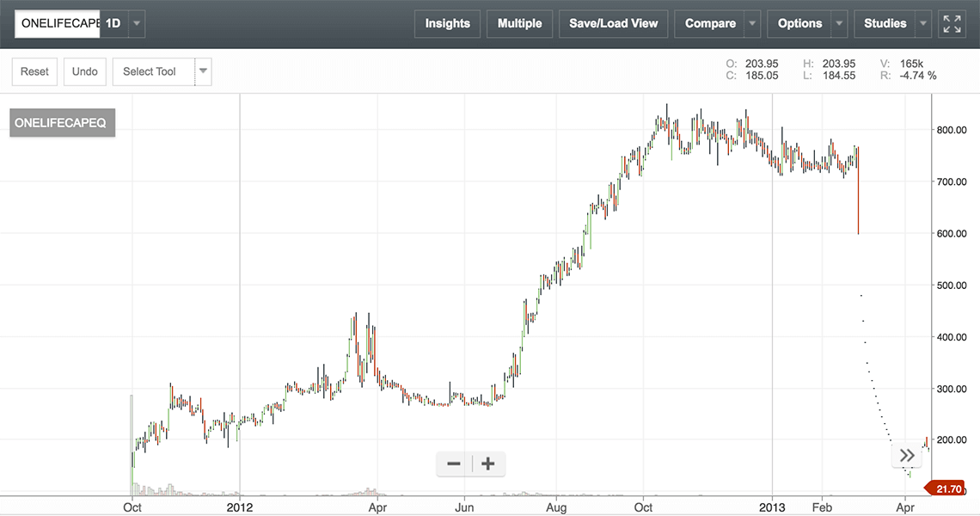Screen dimensions: 980x516
Task: Switch to Multiple chart view
Action: click(x=519, y=24)
